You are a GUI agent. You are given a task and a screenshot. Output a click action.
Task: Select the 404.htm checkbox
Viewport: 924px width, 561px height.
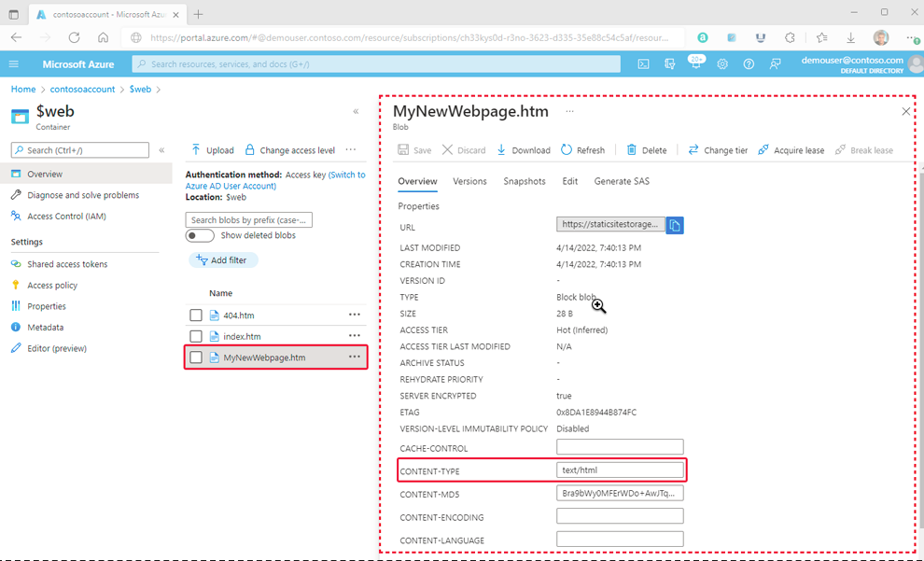click(x=196, y=316)
